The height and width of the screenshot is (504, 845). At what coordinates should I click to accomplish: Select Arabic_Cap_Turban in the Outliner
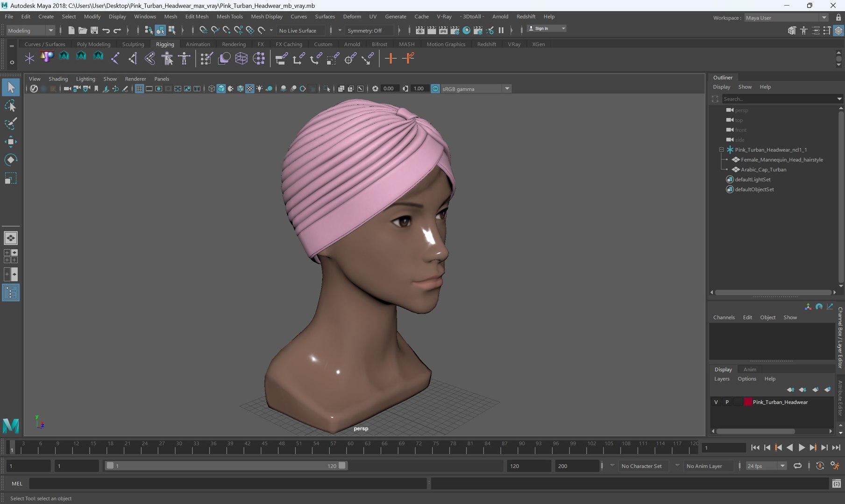click(763, 169)
